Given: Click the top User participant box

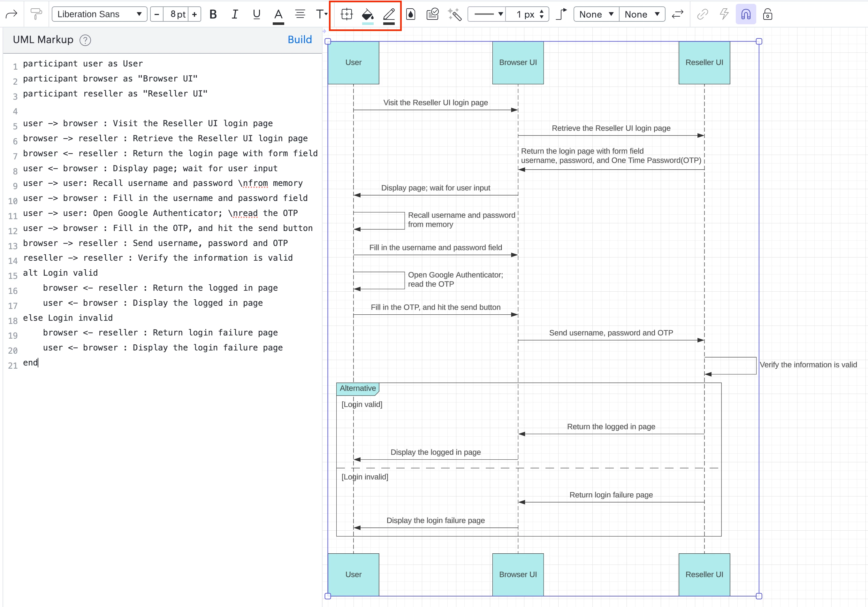Looking at the screenshot, I should click(x=354, y=63).
